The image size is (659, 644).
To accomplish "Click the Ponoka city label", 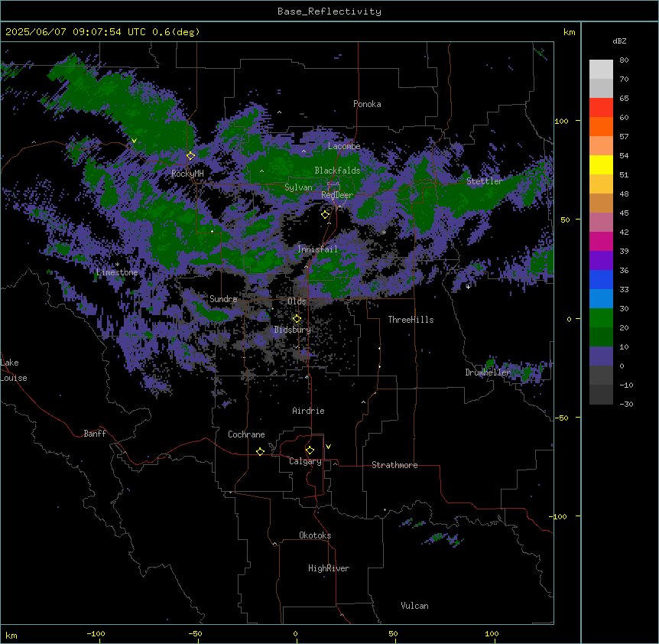I will 367,104.
